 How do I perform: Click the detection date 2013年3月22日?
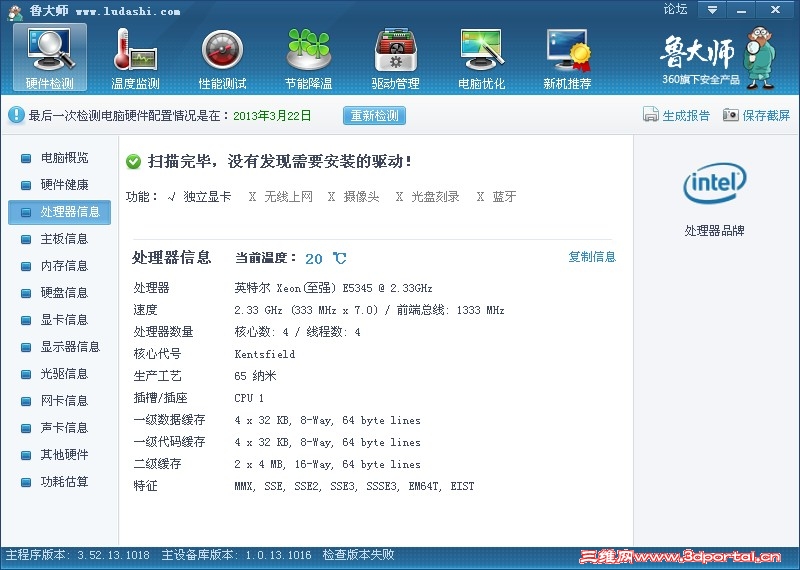(x=272, y=116)
